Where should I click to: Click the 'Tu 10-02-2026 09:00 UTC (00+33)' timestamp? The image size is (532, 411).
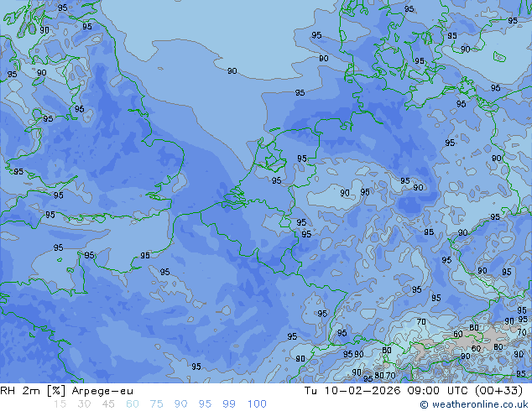coord(414,391)
